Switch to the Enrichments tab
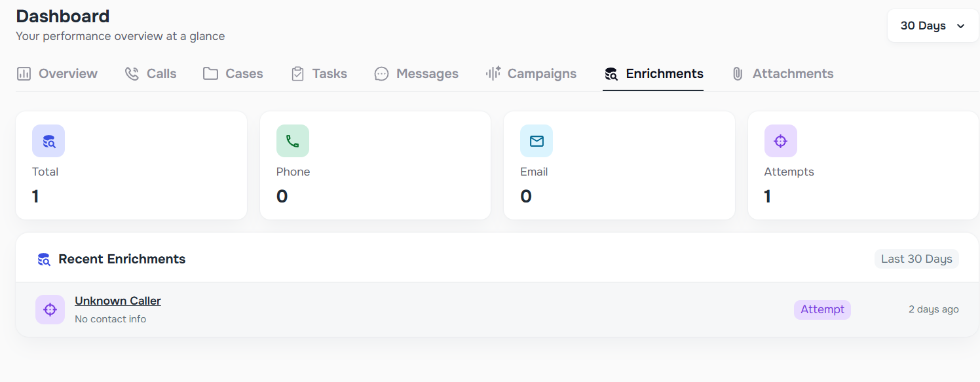The image size is (980, 382). (653, 73)
